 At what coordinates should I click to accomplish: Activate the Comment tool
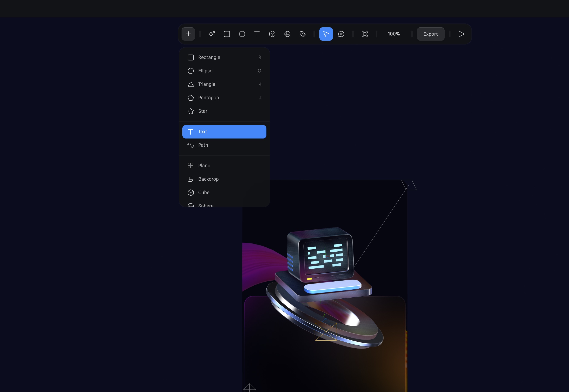tap(341, 34)
